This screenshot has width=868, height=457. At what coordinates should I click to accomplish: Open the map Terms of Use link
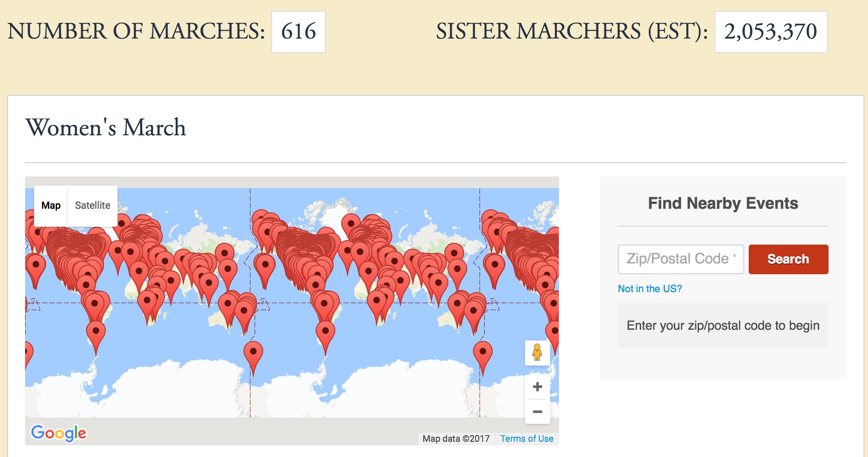[x=527, y=439]
